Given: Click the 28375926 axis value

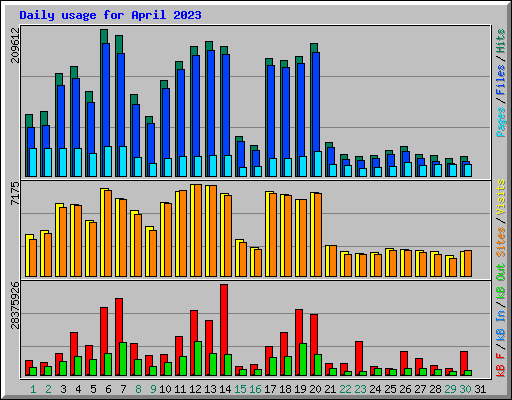Looking at the screenshot, I should [x=15, y=305].
